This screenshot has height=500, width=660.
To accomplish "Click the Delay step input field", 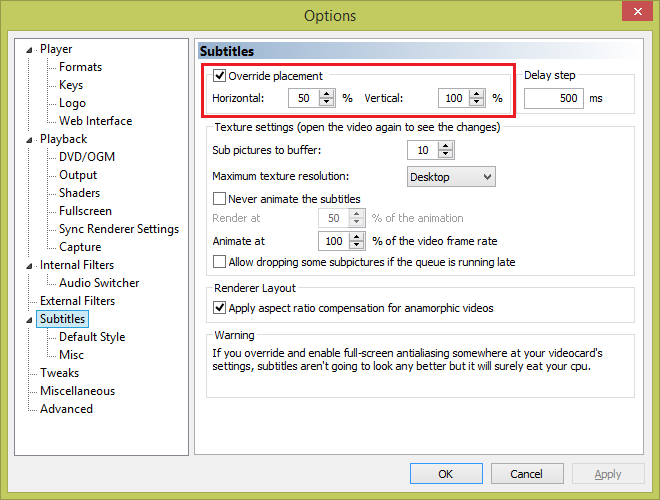I will coord(553,98).
